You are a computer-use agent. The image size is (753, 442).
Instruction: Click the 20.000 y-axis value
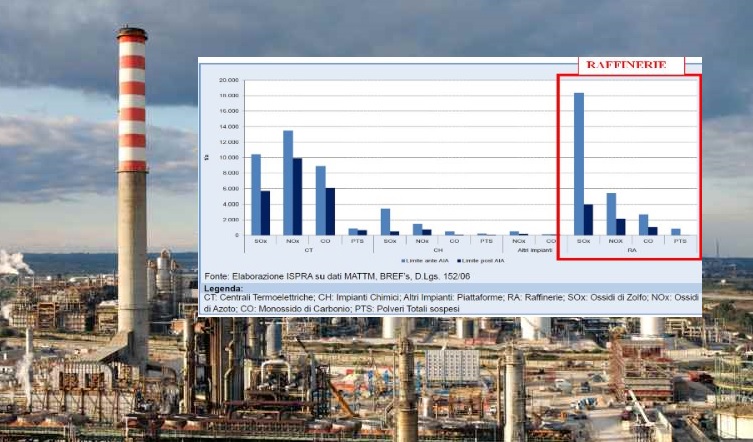[x=229, y=79]
